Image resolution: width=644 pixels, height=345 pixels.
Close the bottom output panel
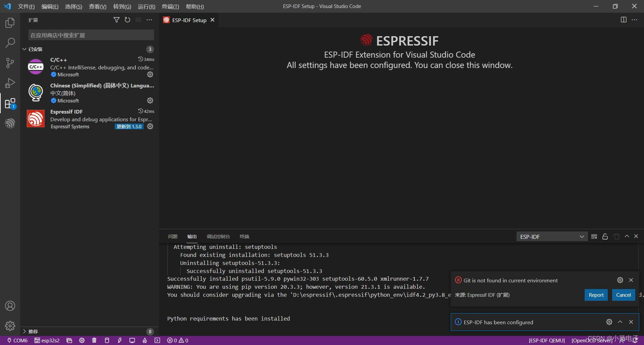point(636,236)
